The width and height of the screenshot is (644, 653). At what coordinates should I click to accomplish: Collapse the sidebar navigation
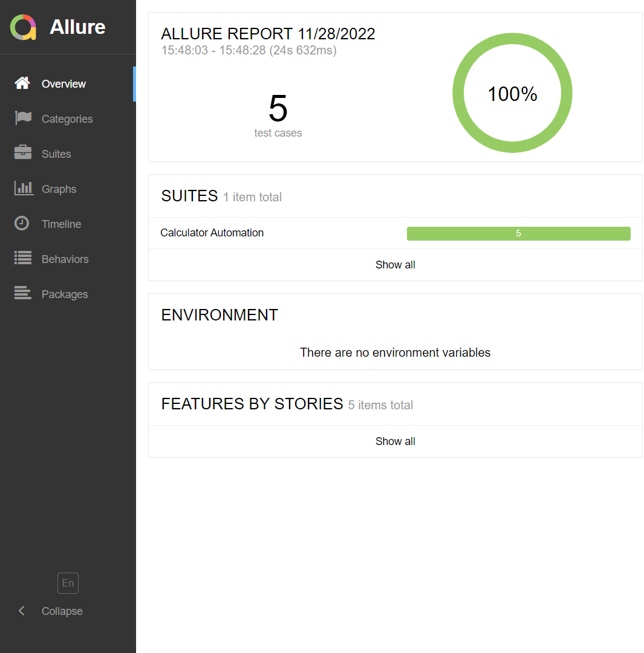tap(60, 611)
